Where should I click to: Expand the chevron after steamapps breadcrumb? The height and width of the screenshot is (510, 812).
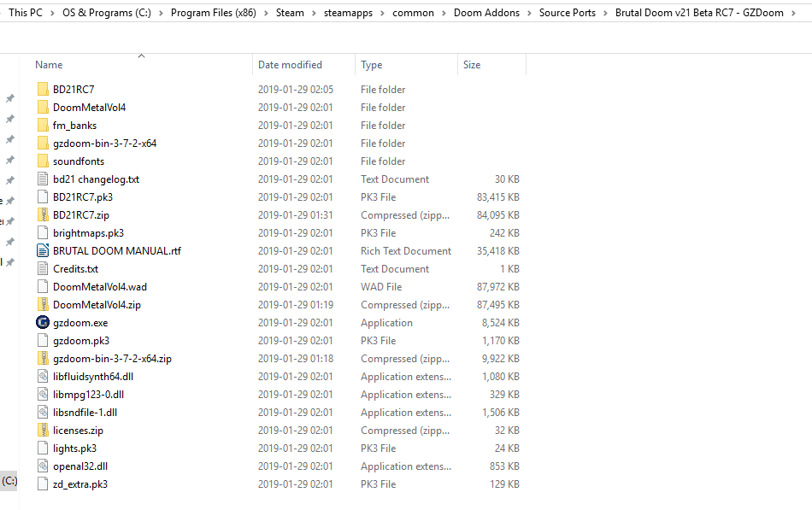[x=382, y=13]
